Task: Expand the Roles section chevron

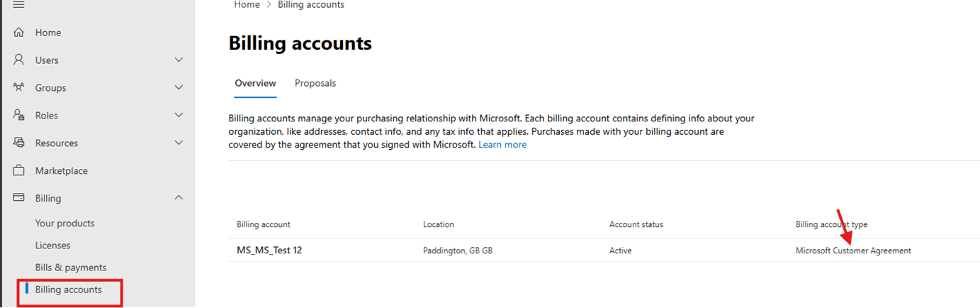Action: pos(179,116)
